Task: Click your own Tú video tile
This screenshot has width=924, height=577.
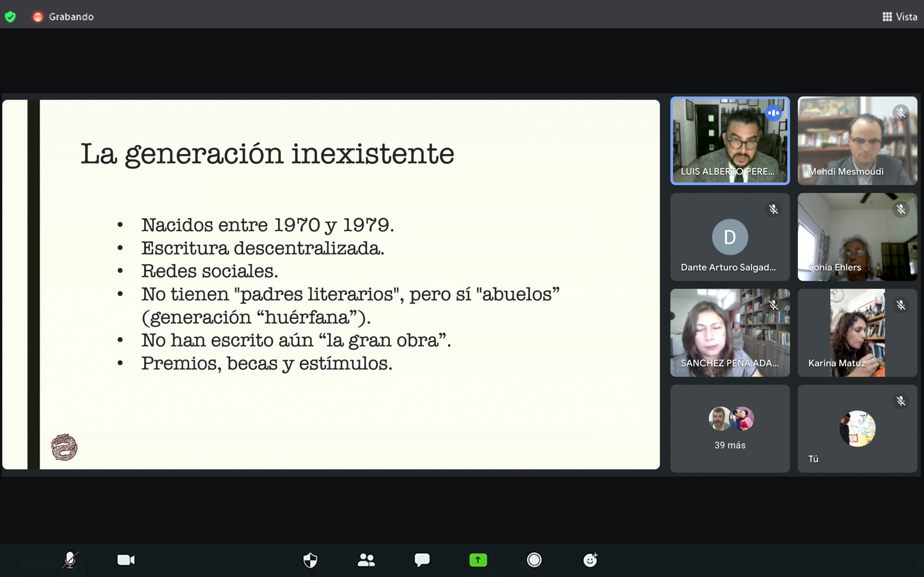Action: tap(857, 428)
